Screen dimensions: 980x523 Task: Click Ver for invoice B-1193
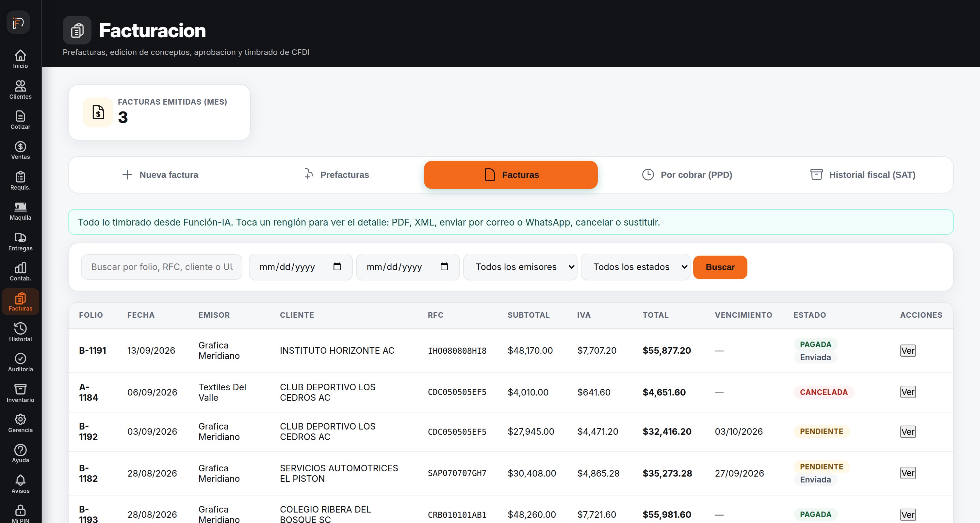click(x=908, y=515)
